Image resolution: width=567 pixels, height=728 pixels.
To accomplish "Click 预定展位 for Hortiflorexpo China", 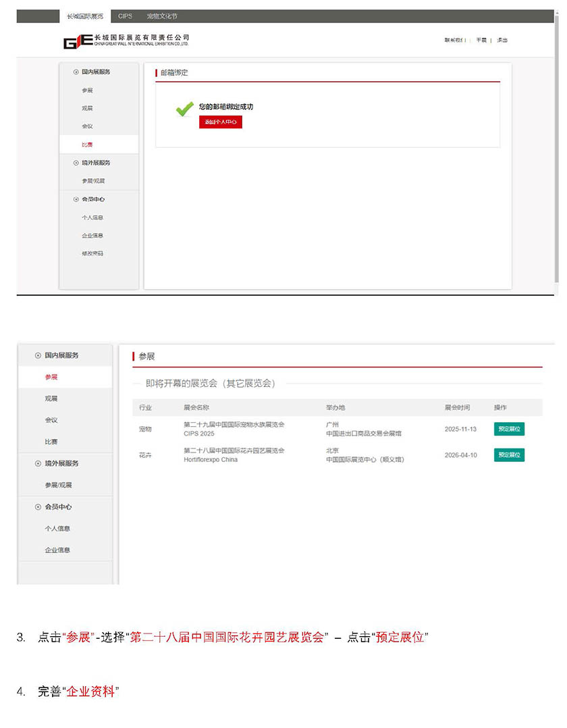I will [508, 455].
